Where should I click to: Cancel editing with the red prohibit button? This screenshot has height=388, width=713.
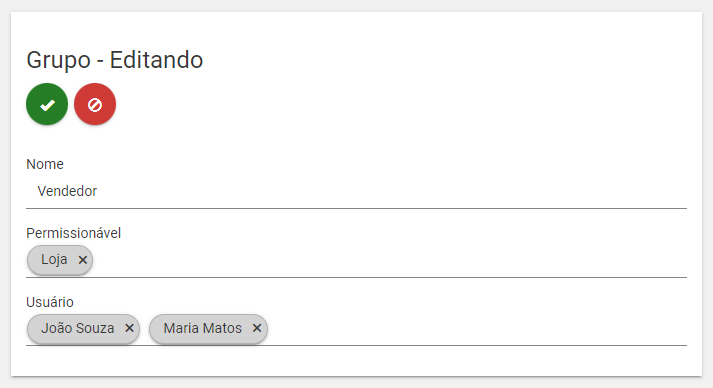pyautogui.click(x=95, y=104)
